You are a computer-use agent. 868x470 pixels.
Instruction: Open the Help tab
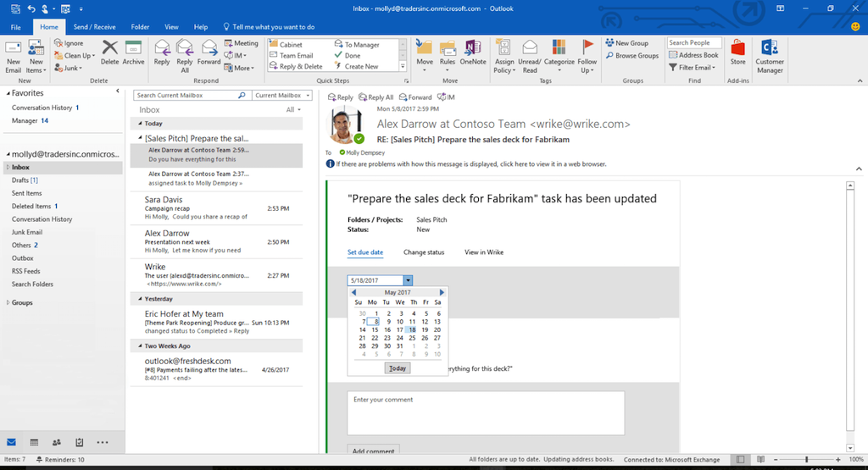click(x=200, y=26)
